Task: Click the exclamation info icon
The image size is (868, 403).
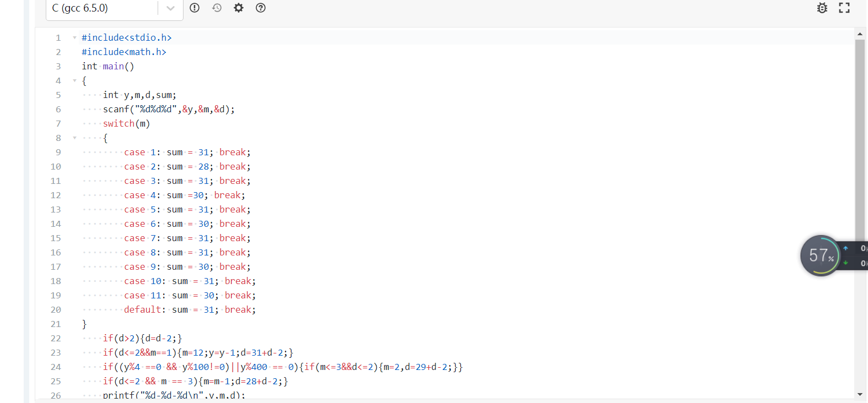Action: [x=195, y=8]
